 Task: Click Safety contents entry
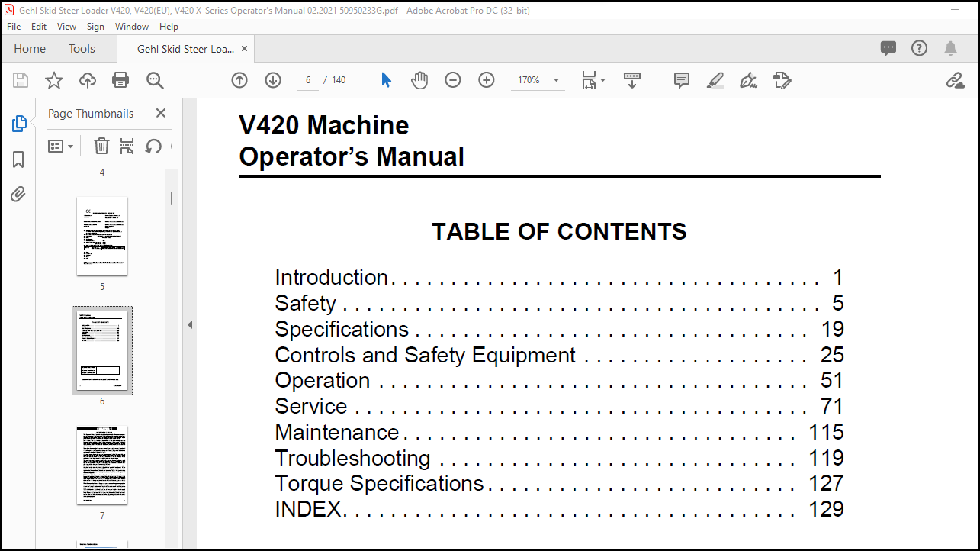(559, 304)
